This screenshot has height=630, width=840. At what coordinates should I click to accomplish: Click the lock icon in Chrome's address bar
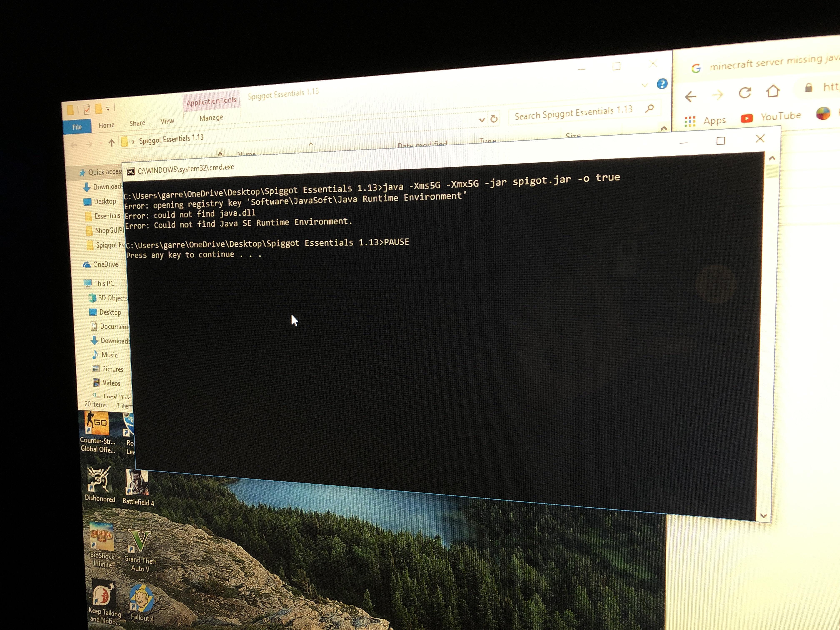809,88
